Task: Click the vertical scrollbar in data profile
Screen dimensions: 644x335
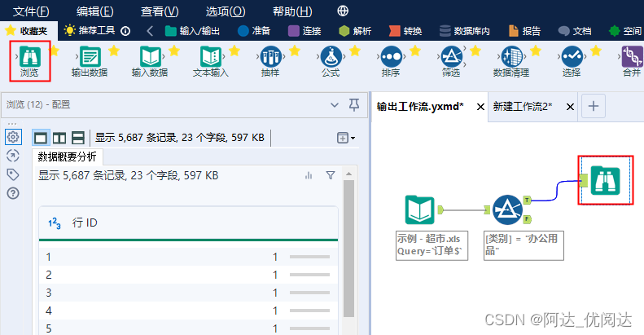Action: (348, 249)
